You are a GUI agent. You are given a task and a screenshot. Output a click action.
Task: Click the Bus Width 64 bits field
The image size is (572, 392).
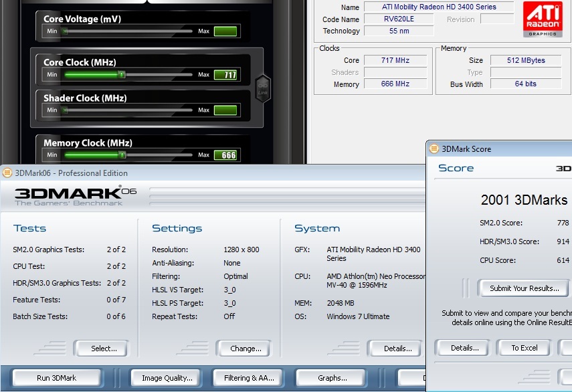526,84
